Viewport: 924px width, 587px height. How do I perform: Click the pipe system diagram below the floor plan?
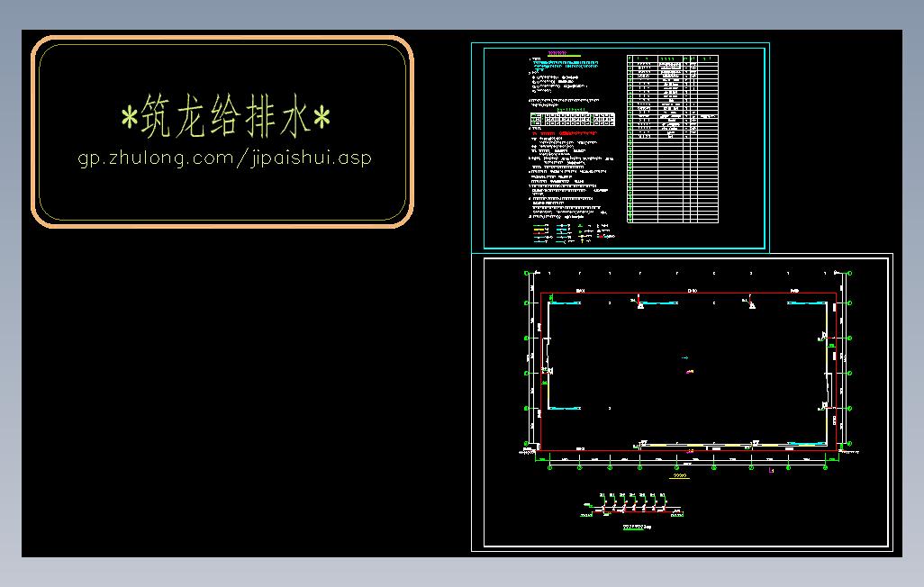tap(633, 505)
